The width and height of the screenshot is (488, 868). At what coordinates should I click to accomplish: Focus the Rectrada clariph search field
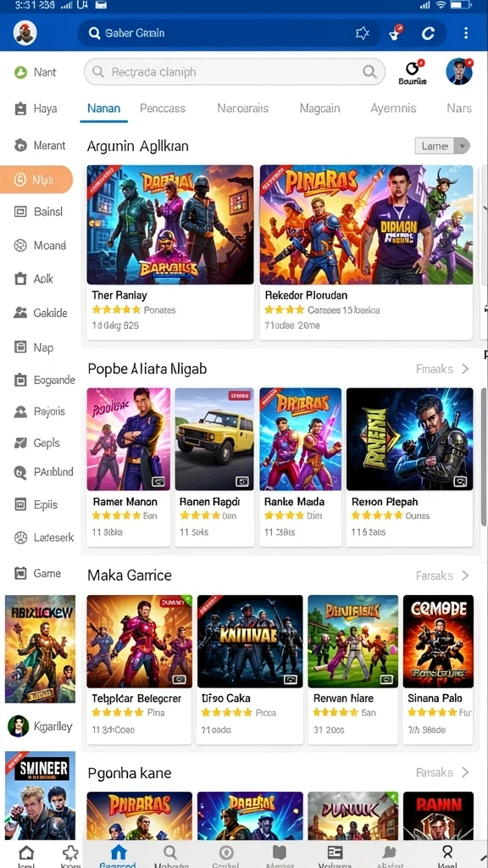[x=235, y=72]
